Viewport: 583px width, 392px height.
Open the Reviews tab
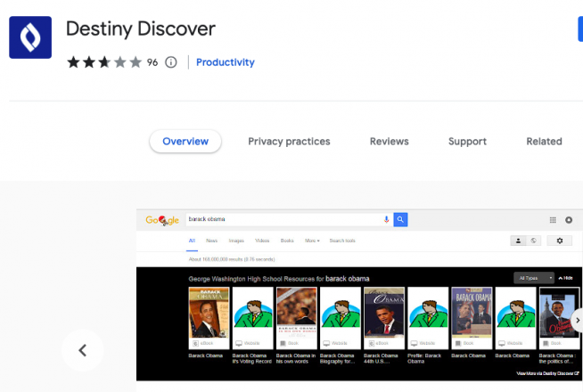pyautogui.click(x=389, y=141)
